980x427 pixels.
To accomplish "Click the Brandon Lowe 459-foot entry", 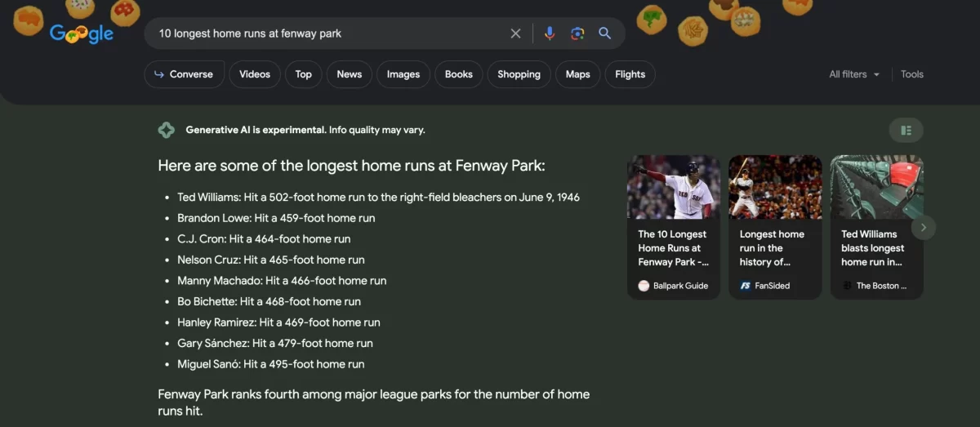I will (x=276, y=218).
